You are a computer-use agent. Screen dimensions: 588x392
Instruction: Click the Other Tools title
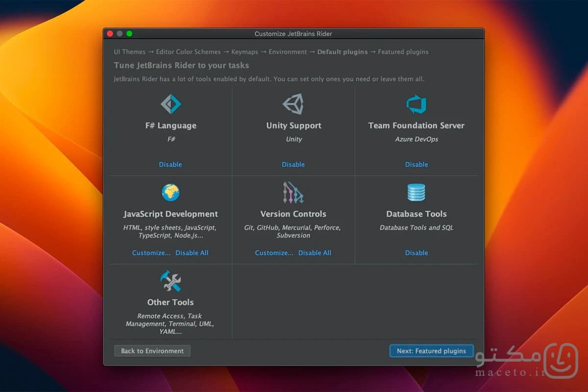[171, 302]
